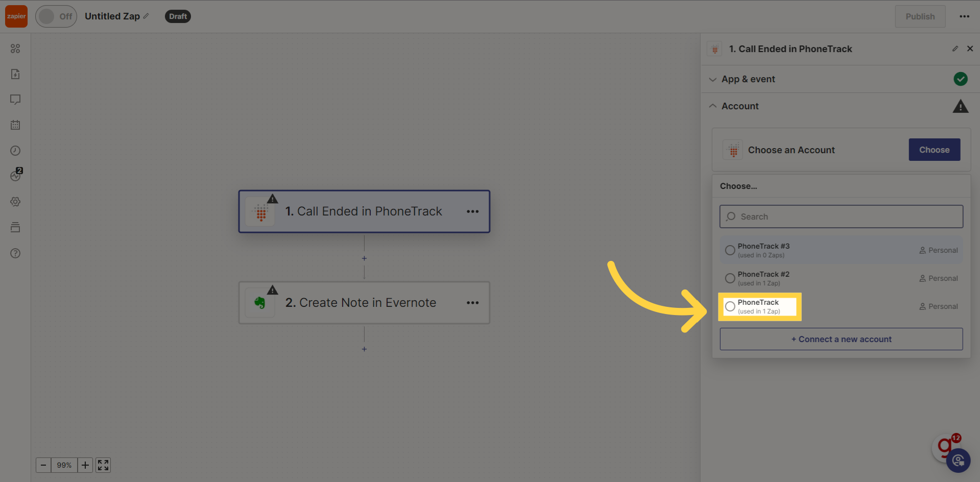This screenshot has height=482, width=980.
Task: Click the Evernote elephant icon in step 2
Action: (x=260, y=303)
